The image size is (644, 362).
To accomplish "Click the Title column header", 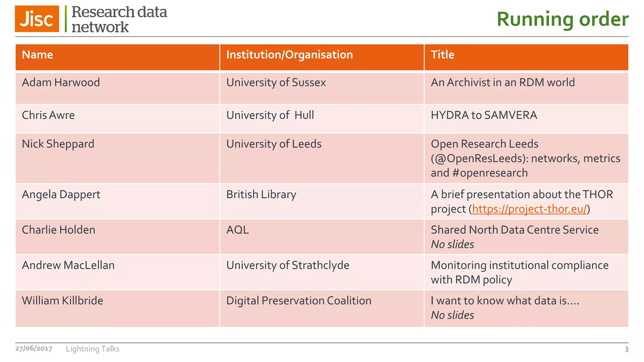I will pos(526,57).
